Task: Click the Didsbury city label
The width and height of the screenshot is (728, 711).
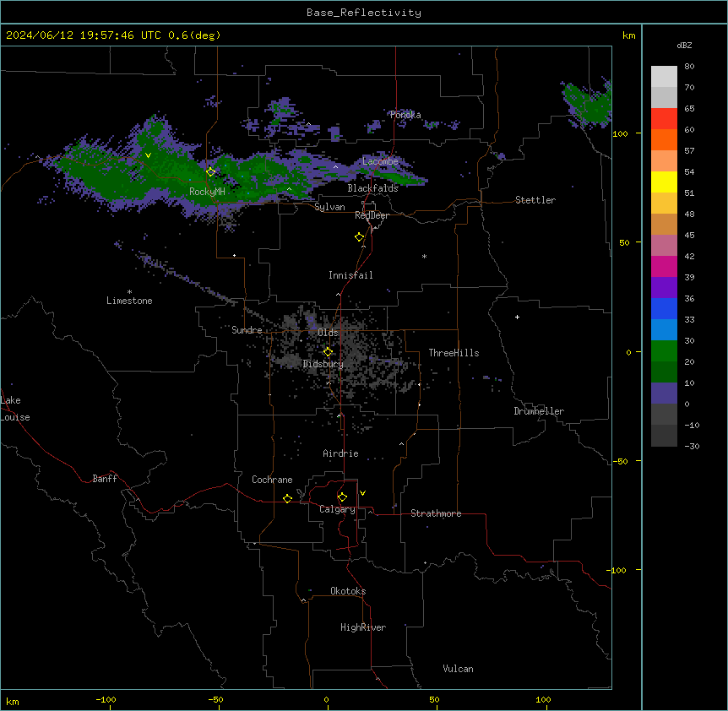Action: [x=323, y=364]
